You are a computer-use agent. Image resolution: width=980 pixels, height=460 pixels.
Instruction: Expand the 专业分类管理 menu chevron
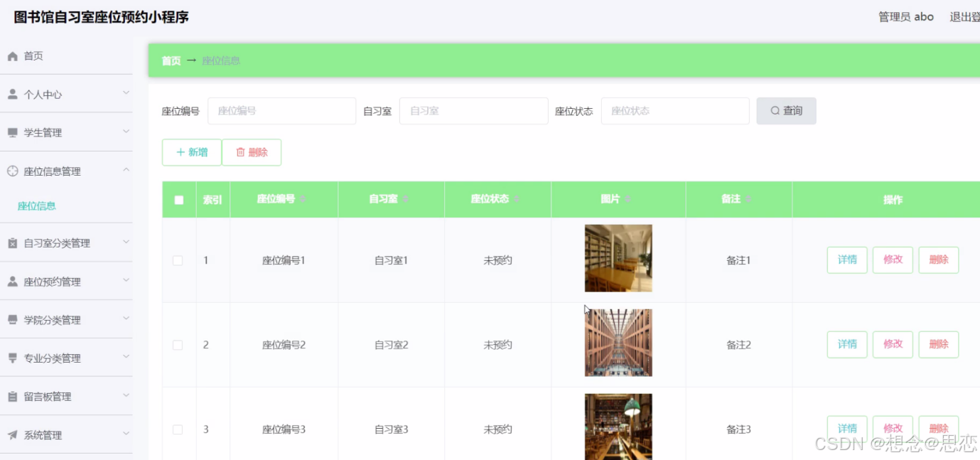(126, 357)
